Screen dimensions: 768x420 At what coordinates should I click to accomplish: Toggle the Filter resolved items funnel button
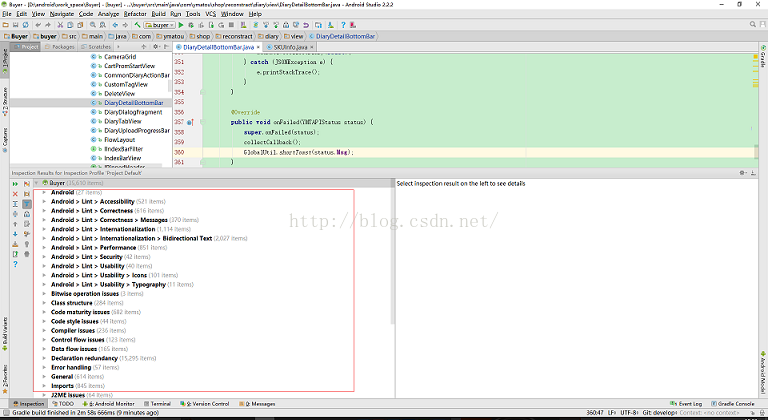(27, 204)
